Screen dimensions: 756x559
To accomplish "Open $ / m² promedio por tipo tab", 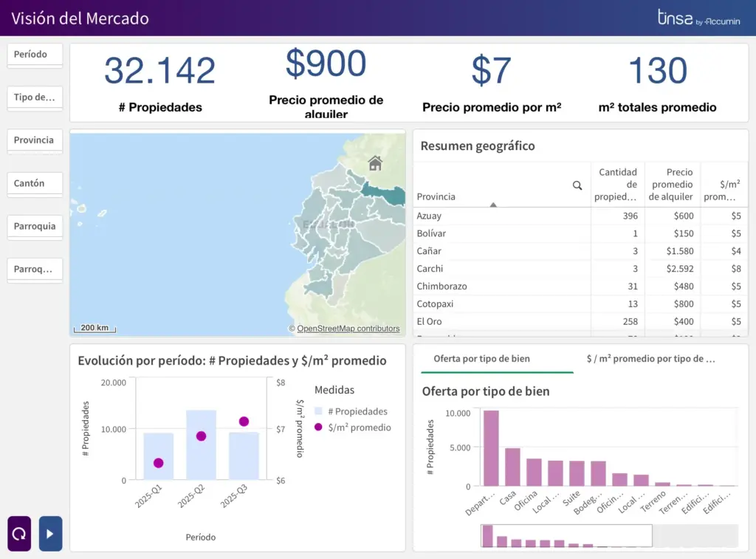I will 650,359.
